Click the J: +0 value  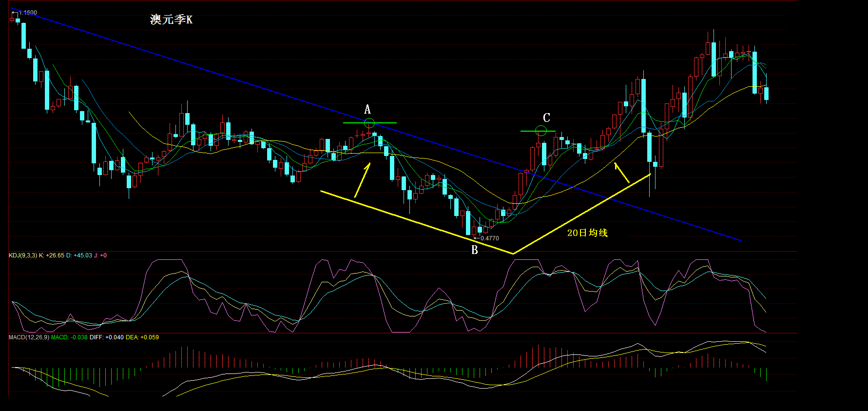click(100, 255)
